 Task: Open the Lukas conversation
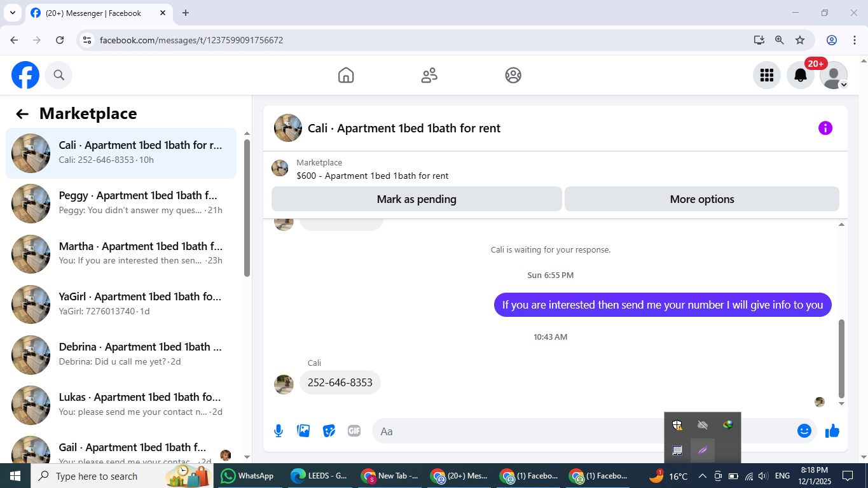(121, 405)
